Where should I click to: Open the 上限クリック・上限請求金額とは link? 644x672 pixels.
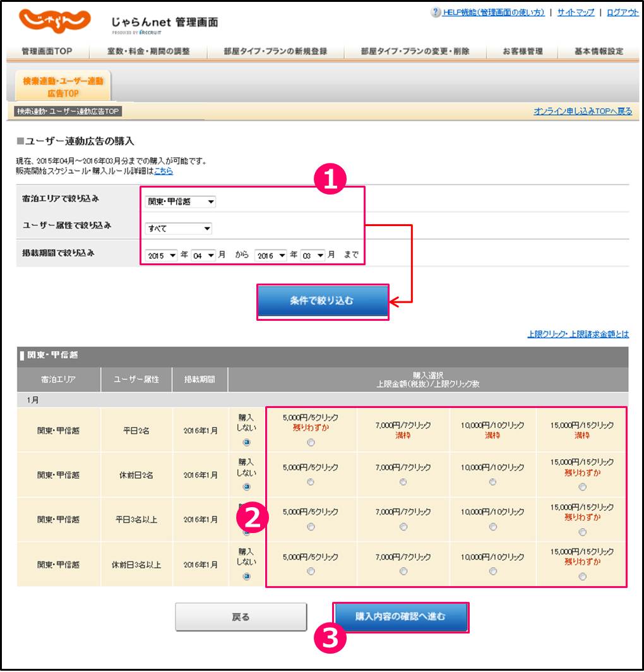point(578,334)
